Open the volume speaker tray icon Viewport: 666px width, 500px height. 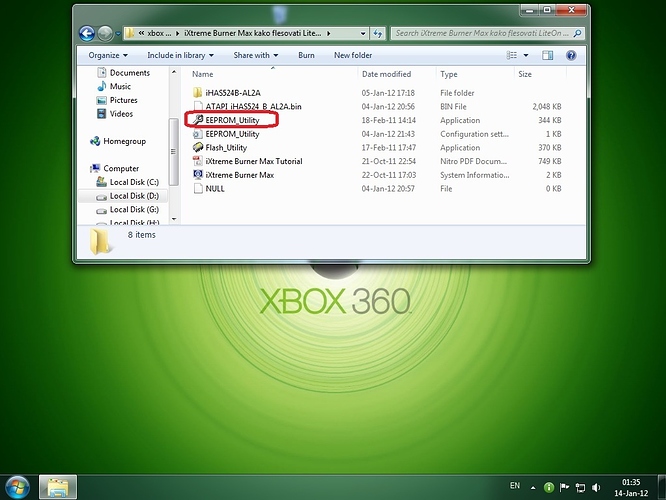pos(596,487)
